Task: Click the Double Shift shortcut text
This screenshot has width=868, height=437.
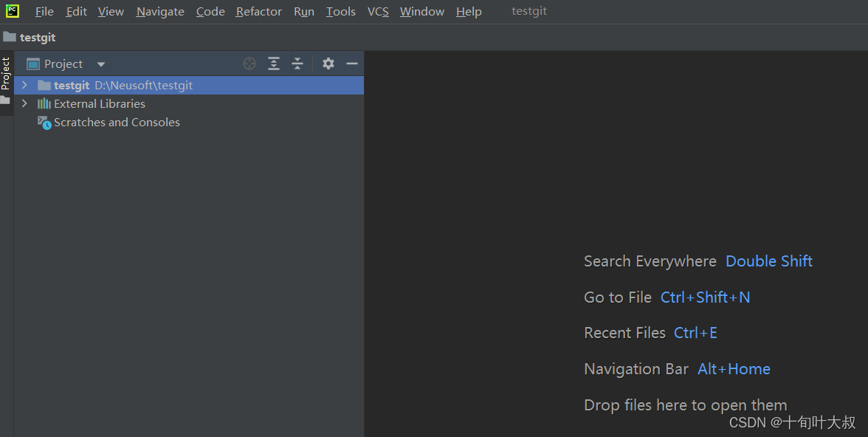Action: [x=769, y=261]
